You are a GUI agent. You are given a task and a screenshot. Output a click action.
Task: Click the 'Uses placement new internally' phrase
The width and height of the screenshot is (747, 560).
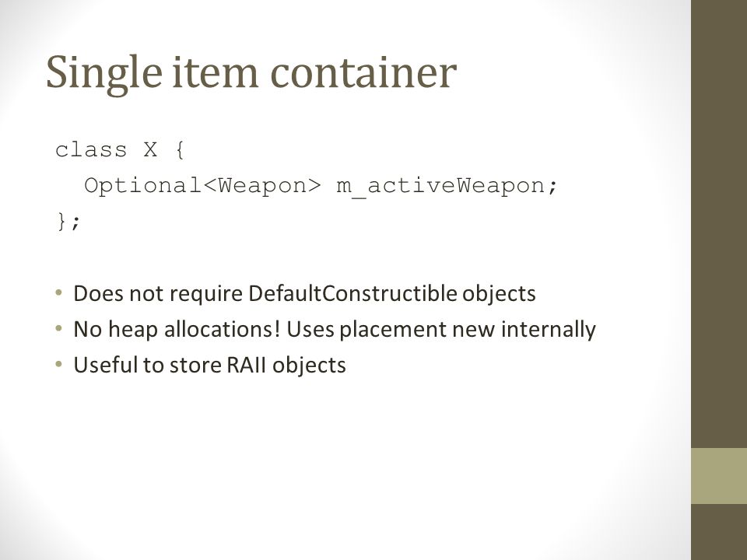pos(441,330)
